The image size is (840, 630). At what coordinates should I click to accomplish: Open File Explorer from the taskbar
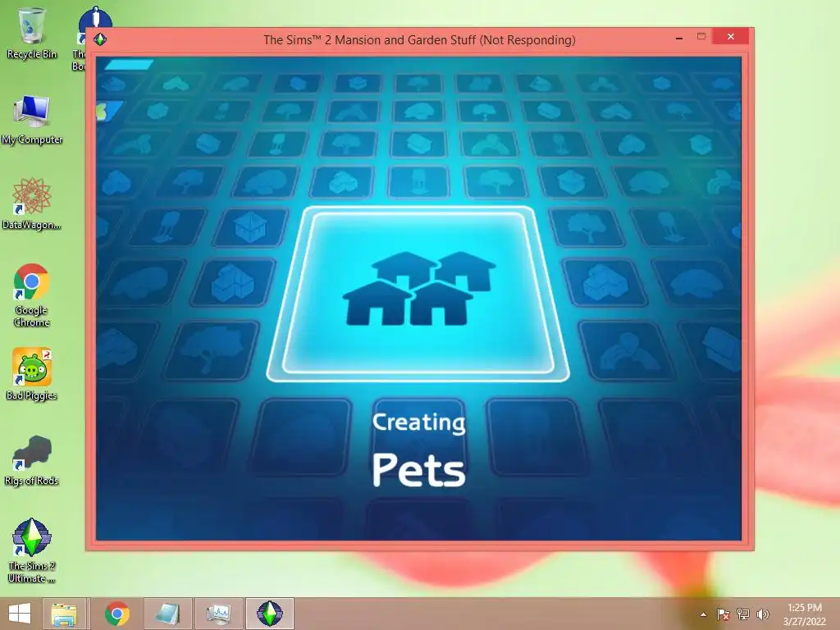[64, 614]
